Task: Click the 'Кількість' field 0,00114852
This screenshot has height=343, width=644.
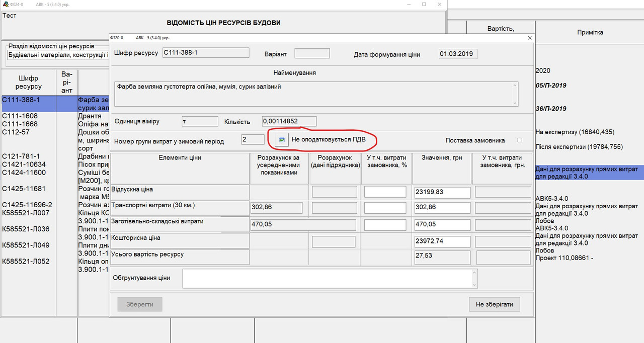Action: coord(289,121)
